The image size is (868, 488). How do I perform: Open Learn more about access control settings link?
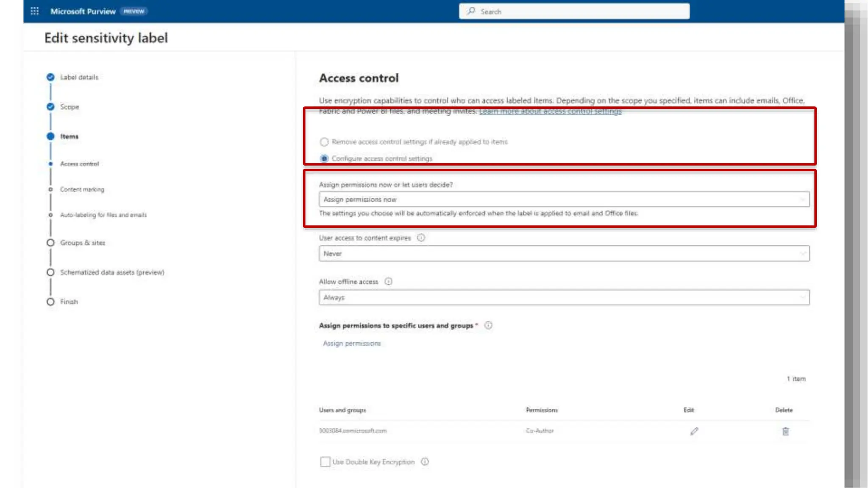tap(550, 111)
